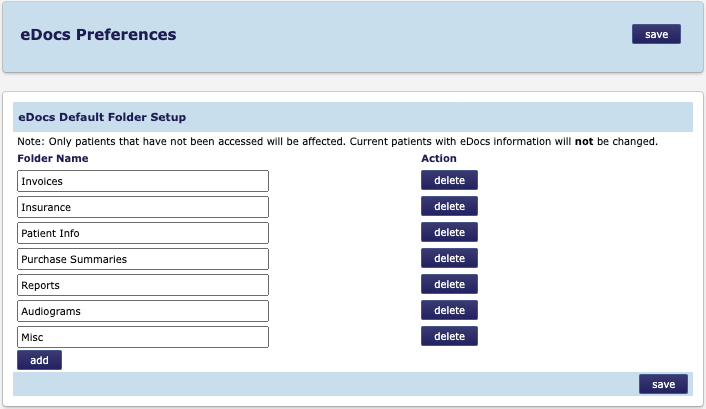This screenshot has width=706, height=409.
Task: Delete the Audiograms folder
Action: [x=449, y=311]
